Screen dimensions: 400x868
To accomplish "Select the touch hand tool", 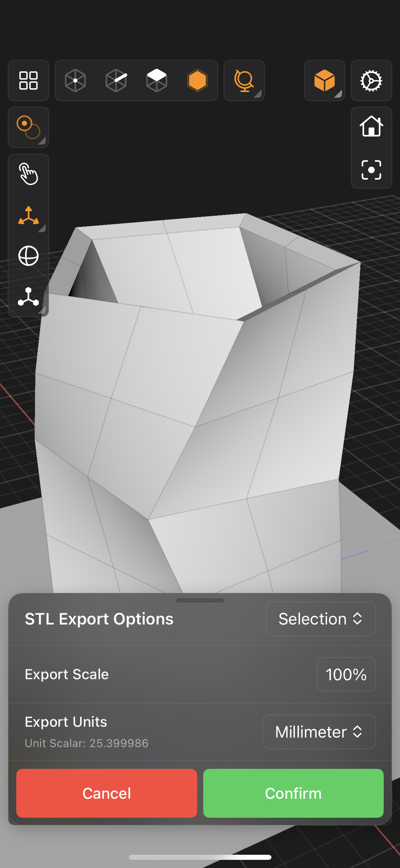I will [28, 174].
